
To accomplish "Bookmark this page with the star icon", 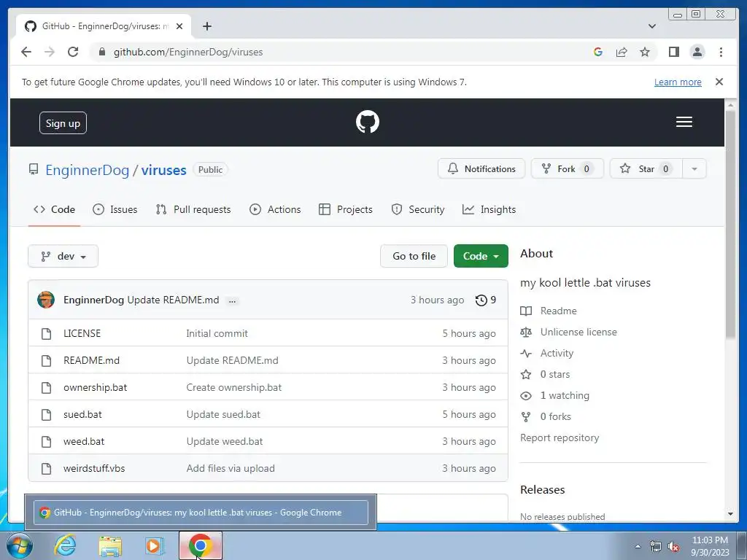I will [645, 52].
